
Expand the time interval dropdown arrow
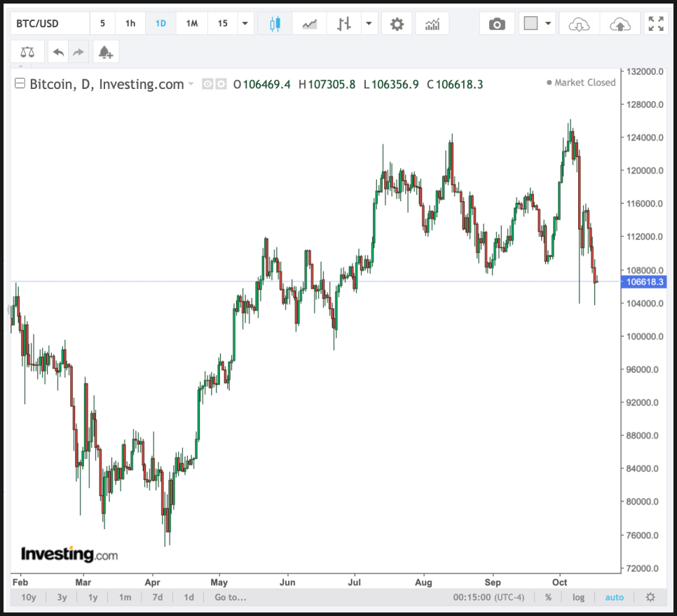tap(245, 24)
